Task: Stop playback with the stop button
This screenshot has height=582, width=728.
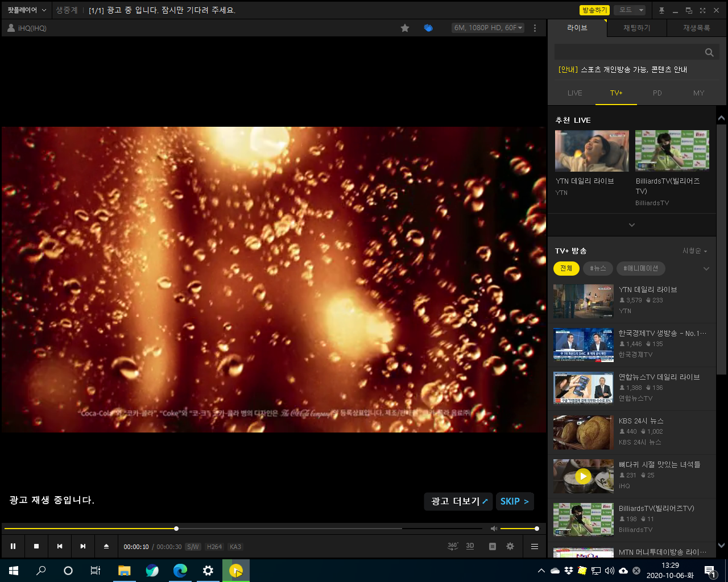Action: click(x=36, y=546)
